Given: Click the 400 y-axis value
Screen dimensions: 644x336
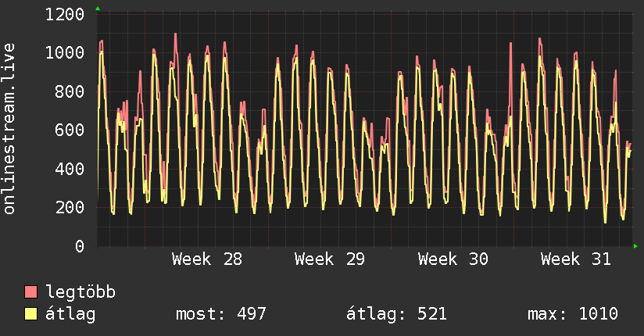Looking at the screenshot, I should [70, 169].
